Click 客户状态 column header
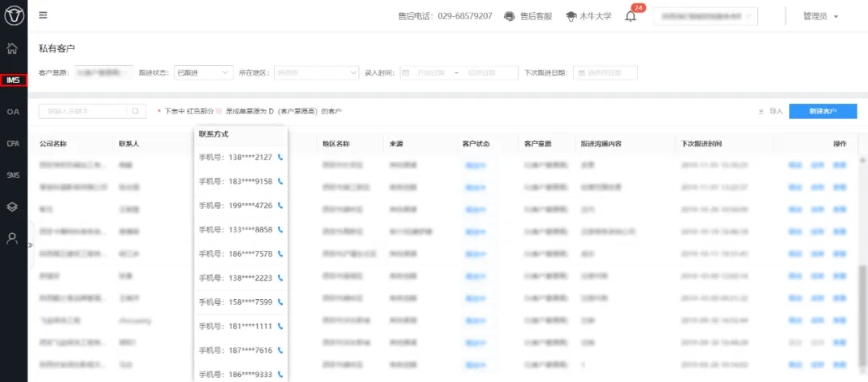The image size is (868, 382). (476, 144)
